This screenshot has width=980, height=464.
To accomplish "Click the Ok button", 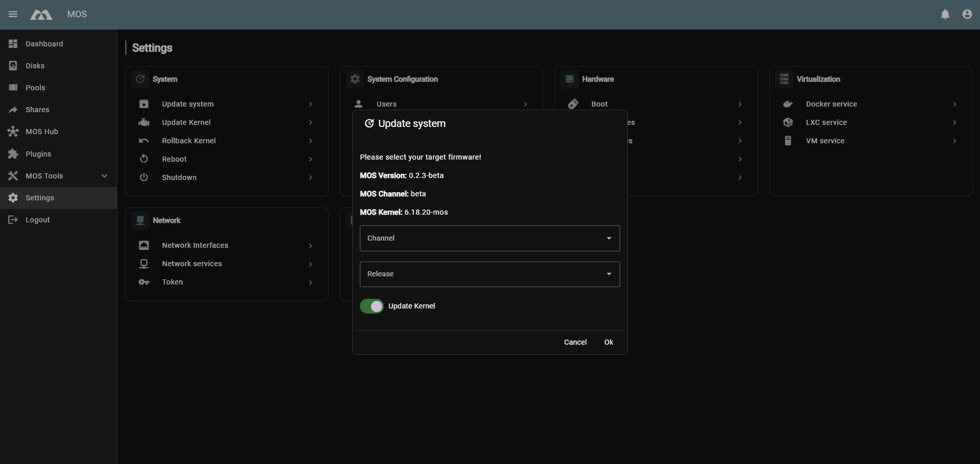I will click(608, 342).
